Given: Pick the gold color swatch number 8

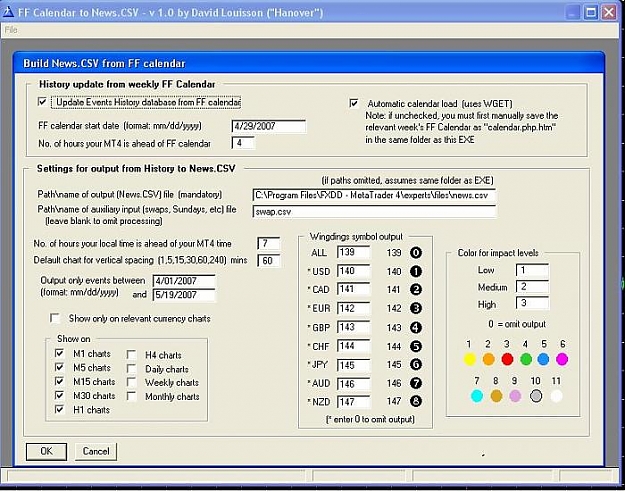Looking at the screenshot, I should coord(496,396).
